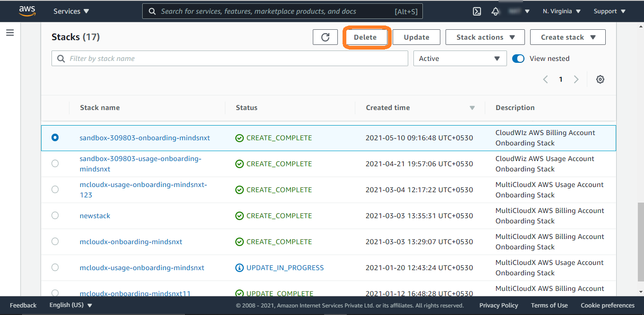
Task: Select the newstack radio button
Action: coord(55,215)
